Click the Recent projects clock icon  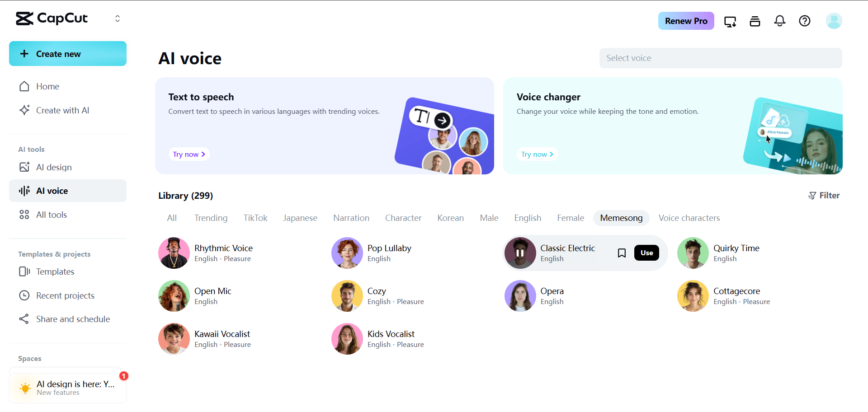tap(24, 295)
